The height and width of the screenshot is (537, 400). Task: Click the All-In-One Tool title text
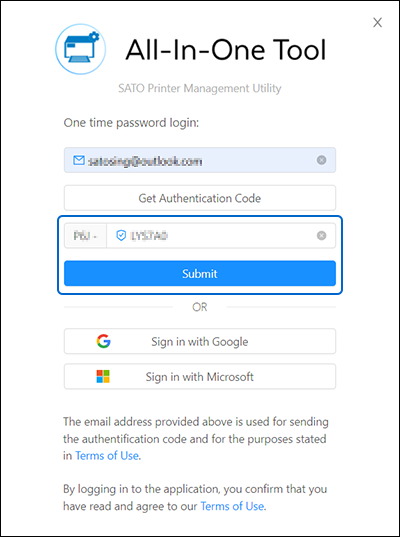tap(226, 50)
